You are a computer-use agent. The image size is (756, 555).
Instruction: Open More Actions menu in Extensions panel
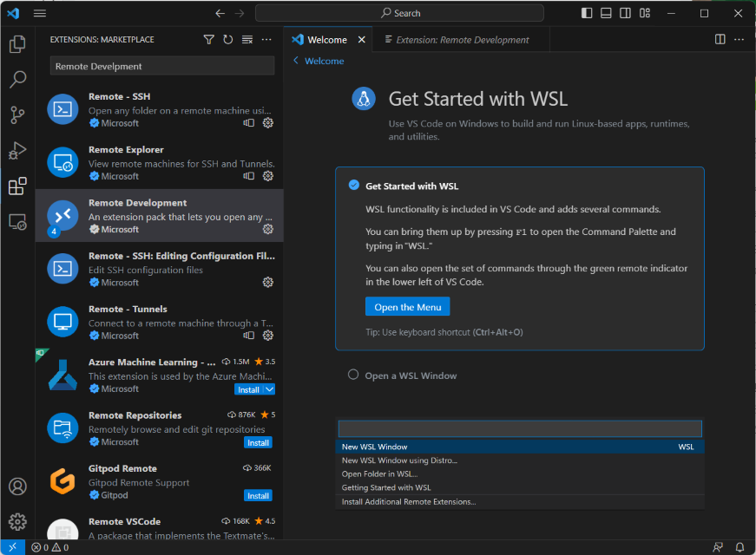(266, 39)
